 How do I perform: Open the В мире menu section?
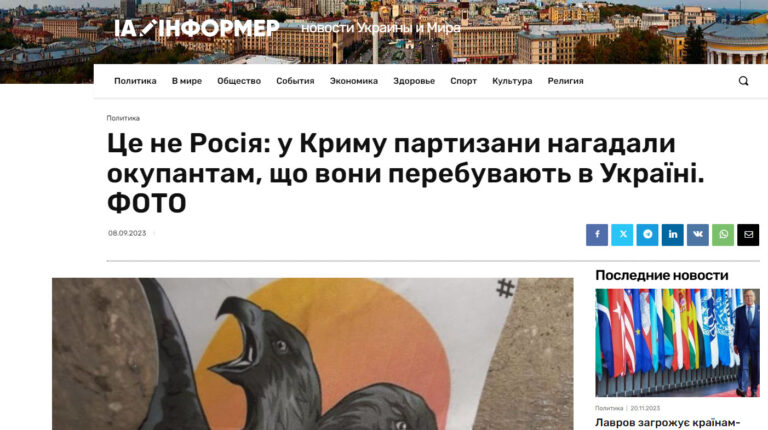pos(187,81)
